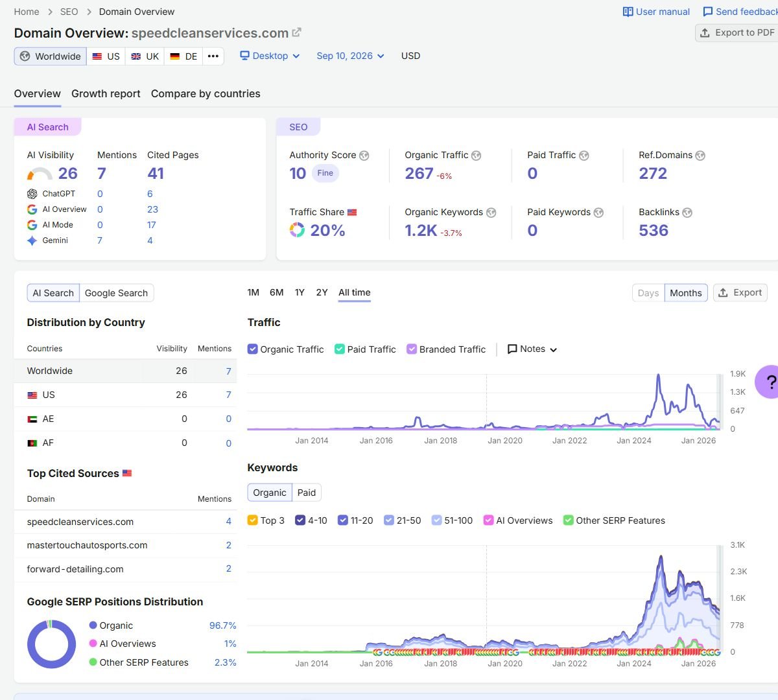Open external link icon next to speedcleanservices.com
Viewport: 778px width, 700px height.
tap(297, 32)
